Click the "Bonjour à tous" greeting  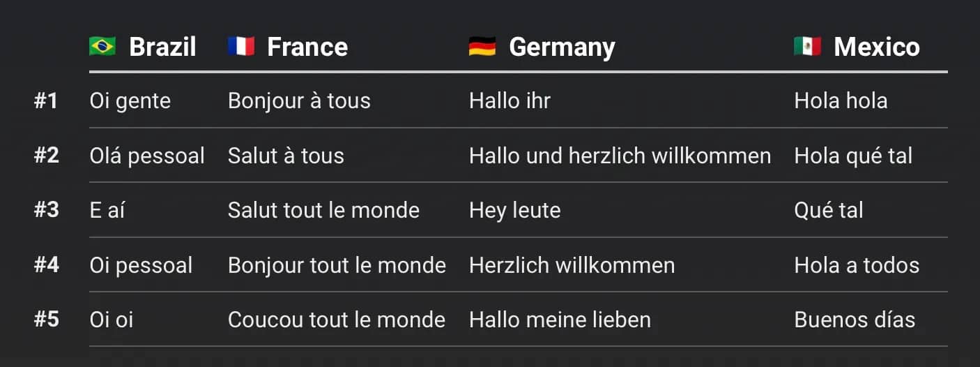click(x=299, y=100)
